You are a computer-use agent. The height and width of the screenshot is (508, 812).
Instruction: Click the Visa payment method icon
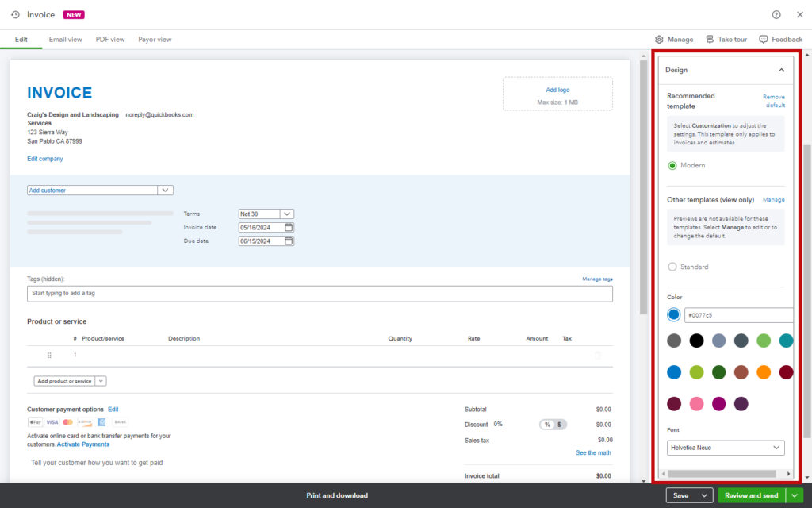(52, 421)
